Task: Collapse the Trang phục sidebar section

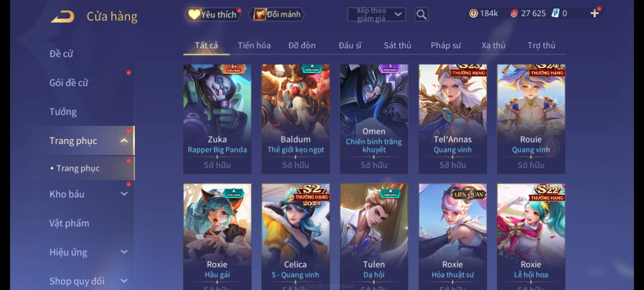Action: [124, 140]
